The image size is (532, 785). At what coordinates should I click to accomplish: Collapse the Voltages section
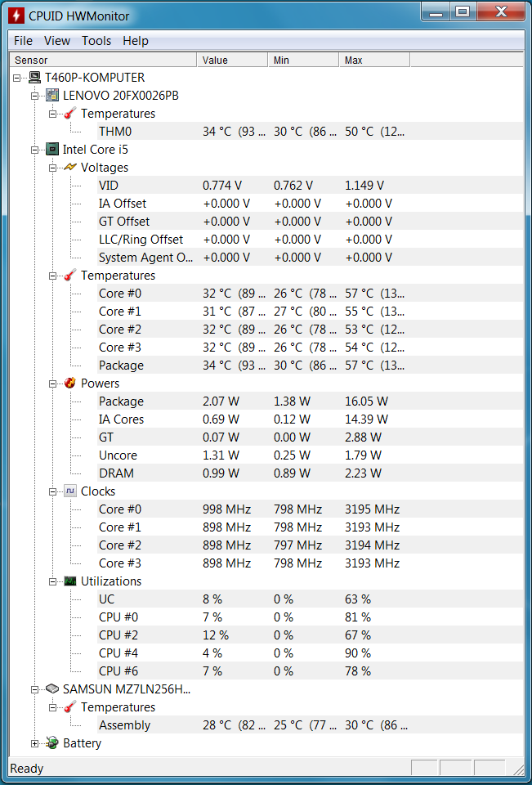pyautogui.click(x=52, y=168)
